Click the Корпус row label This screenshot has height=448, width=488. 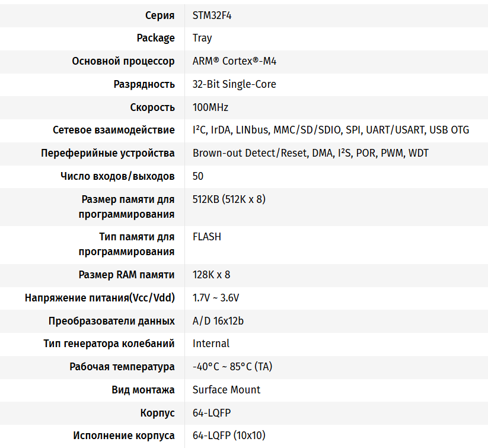coord(158,412)
